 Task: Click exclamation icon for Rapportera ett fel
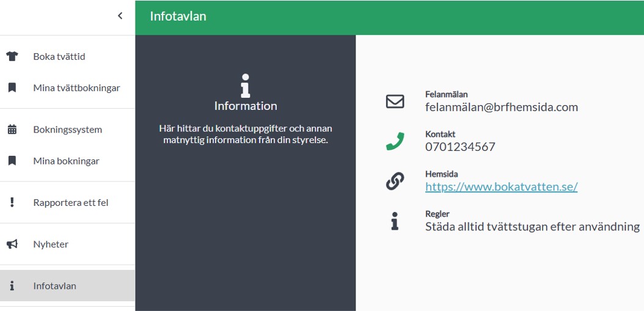(12, 202)
